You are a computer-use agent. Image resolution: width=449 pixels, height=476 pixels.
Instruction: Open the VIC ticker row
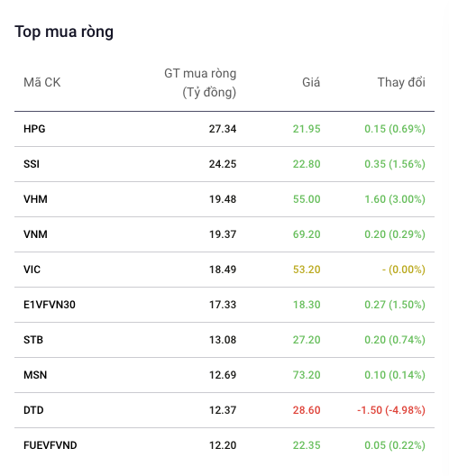coord(224,270)
